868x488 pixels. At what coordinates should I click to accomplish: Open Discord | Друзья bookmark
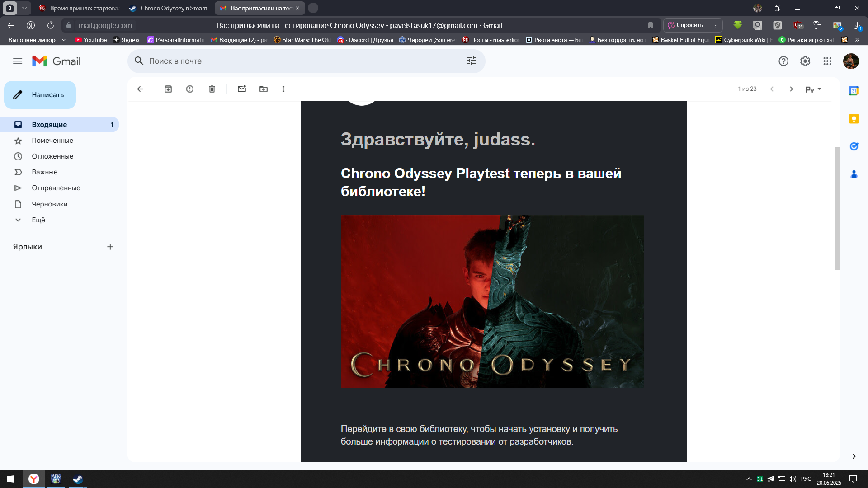pos(365,40)
